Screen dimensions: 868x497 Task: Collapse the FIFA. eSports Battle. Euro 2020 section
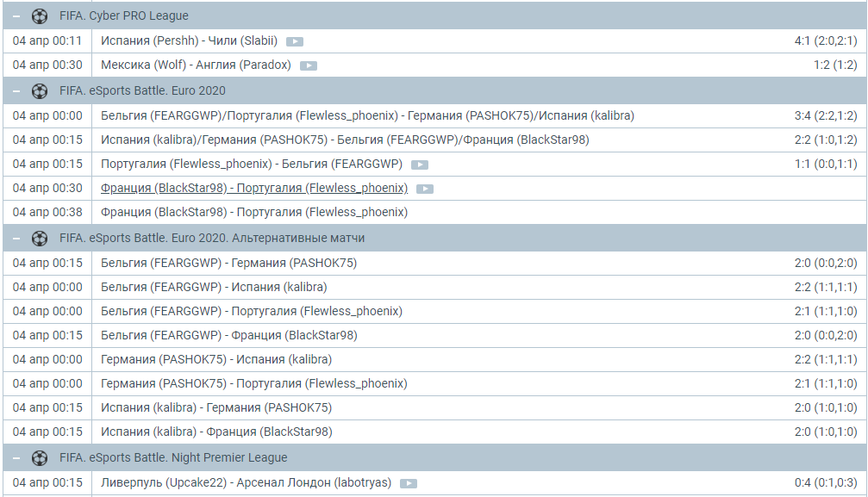[x=16, y=90]
